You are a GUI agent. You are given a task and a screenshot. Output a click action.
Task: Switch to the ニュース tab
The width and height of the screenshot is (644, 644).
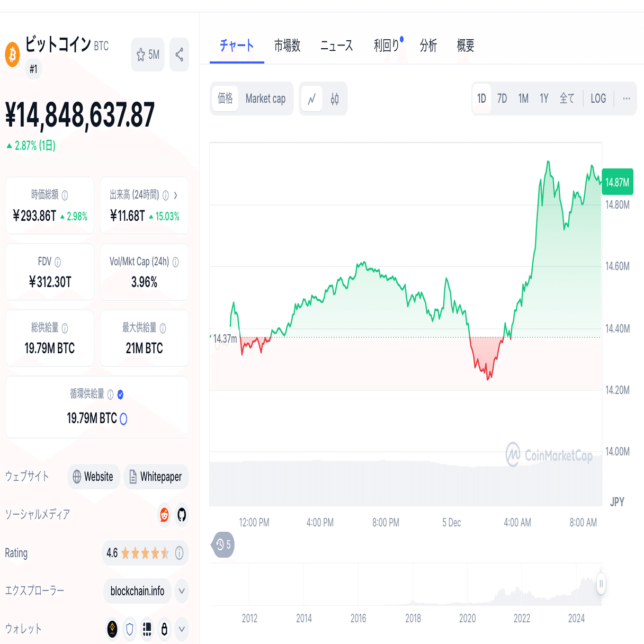coord(336,46)
